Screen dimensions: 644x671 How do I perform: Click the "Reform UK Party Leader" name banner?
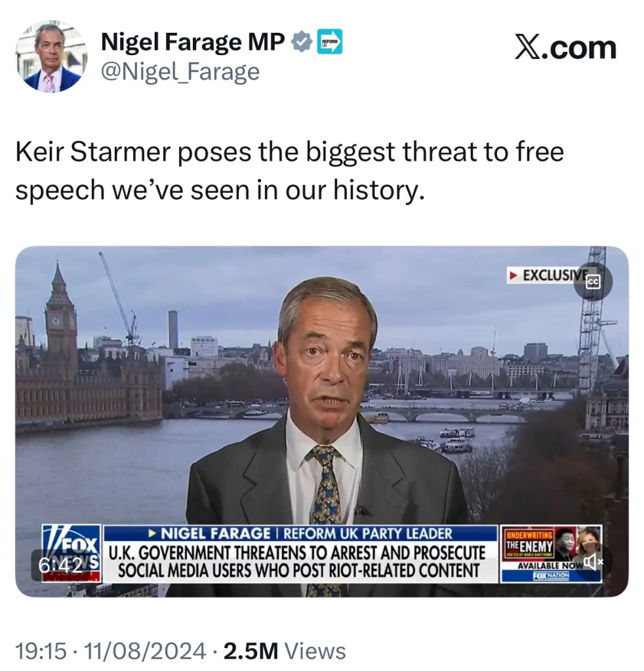click(300, 533)
